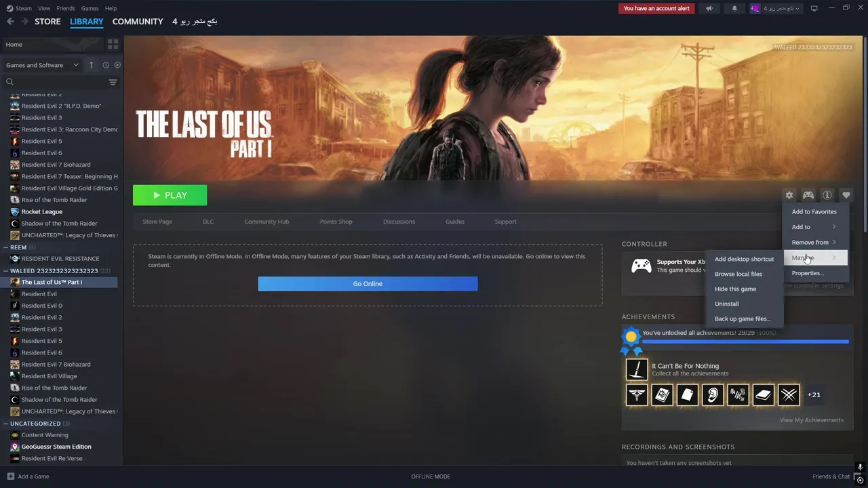Select the crossed tools achievement icon
The image size is (868, 488).
[x=789, y=394]
